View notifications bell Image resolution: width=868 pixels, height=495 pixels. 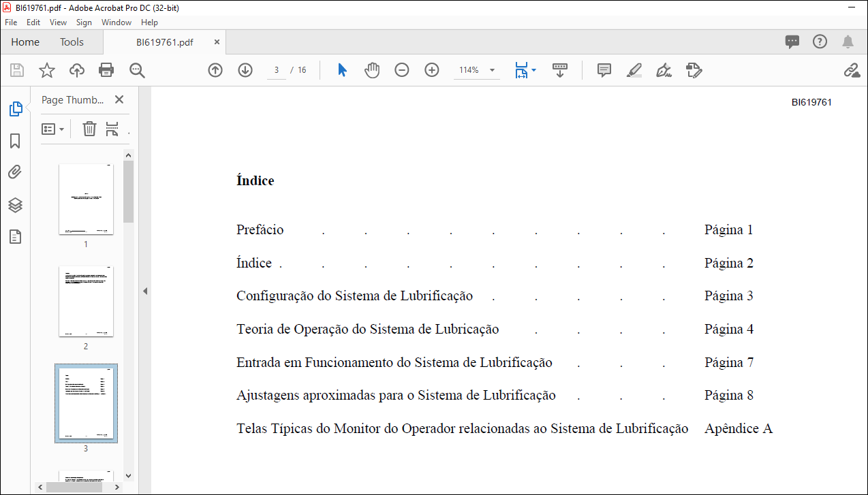[848, 42]
